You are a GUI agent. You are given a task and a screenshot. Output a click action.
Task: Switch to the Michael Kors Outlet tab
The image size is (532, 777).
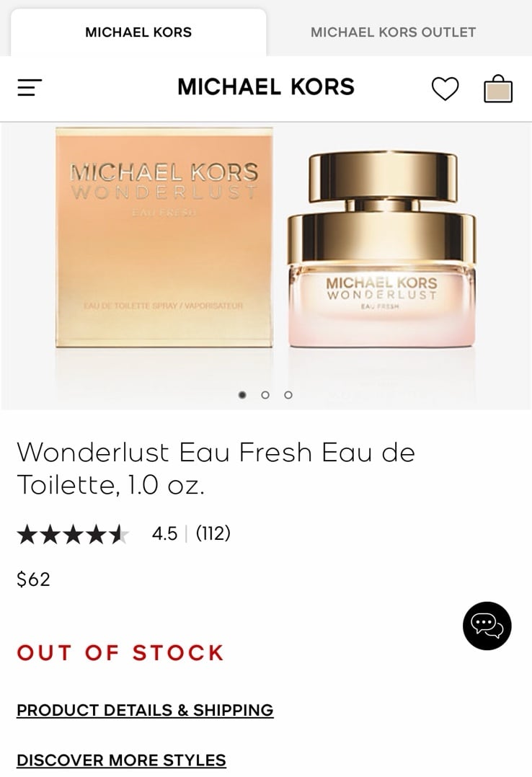pyautogui.click(x=393, y=32)
